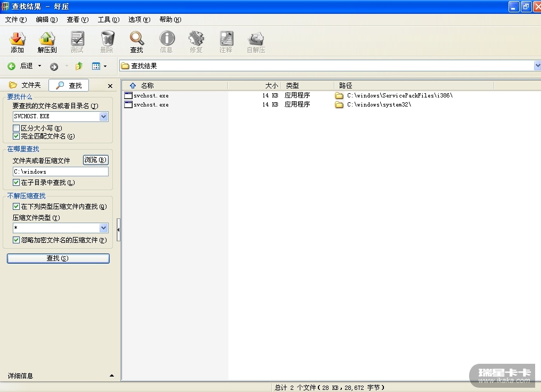Click the view mode grid icon
This screenshot has height=392, width=541.
click(x=96, y=66)
